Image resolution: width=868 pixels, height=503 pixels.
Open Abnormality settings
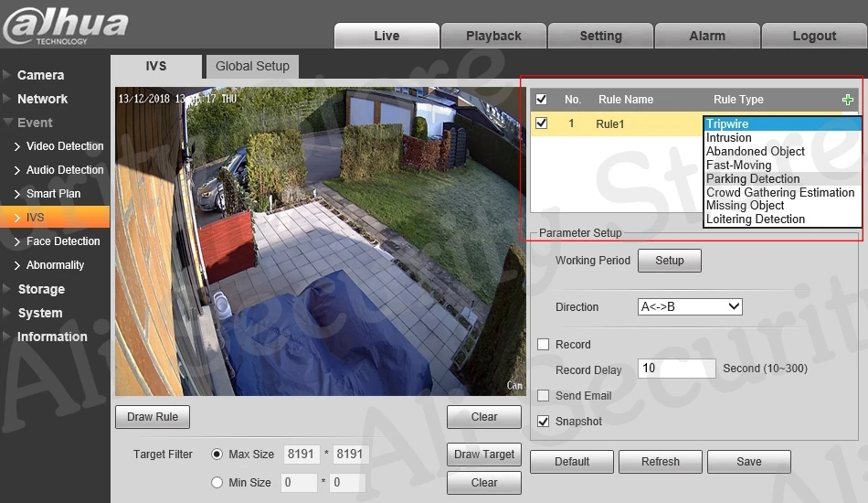point(55,265)
